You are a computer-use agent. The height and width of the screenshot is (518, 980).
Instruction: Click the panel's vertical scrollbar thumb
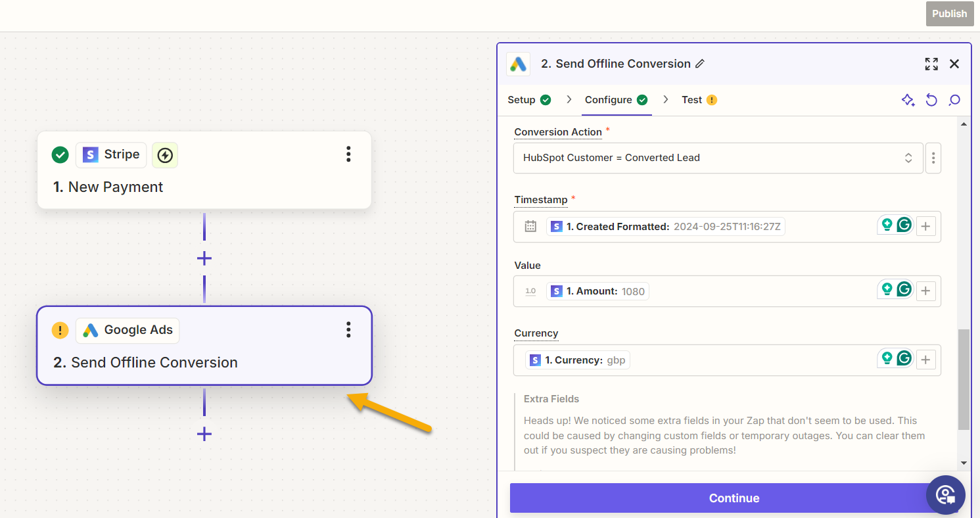click(x=964, y=379)
